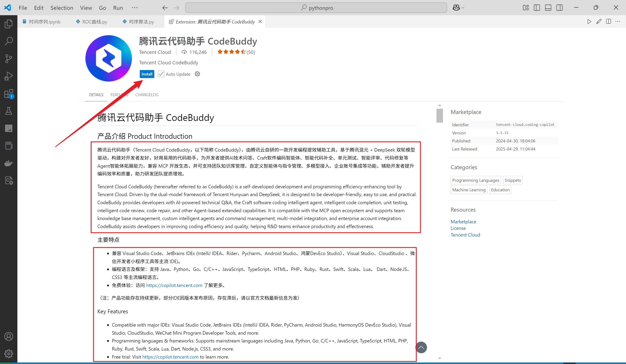Open the Testing flask view

pos(8,111)
